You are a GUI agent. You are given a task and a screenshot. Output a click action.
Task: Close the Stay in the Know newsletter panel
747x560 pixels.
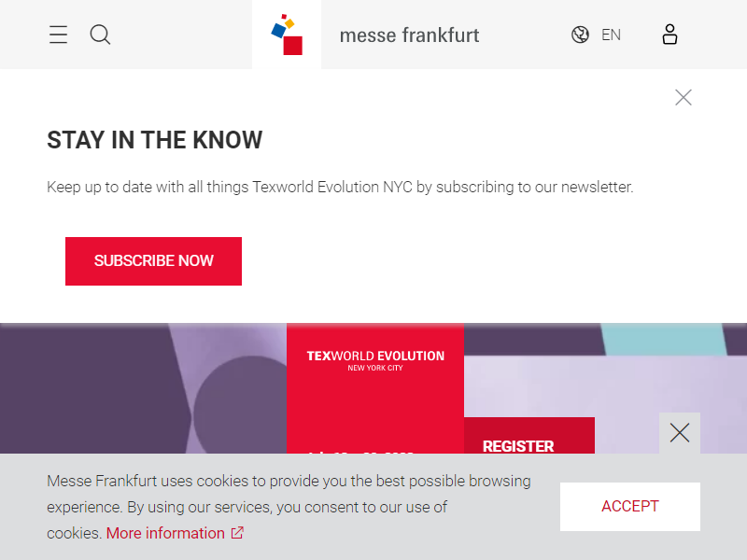[684, 97]
